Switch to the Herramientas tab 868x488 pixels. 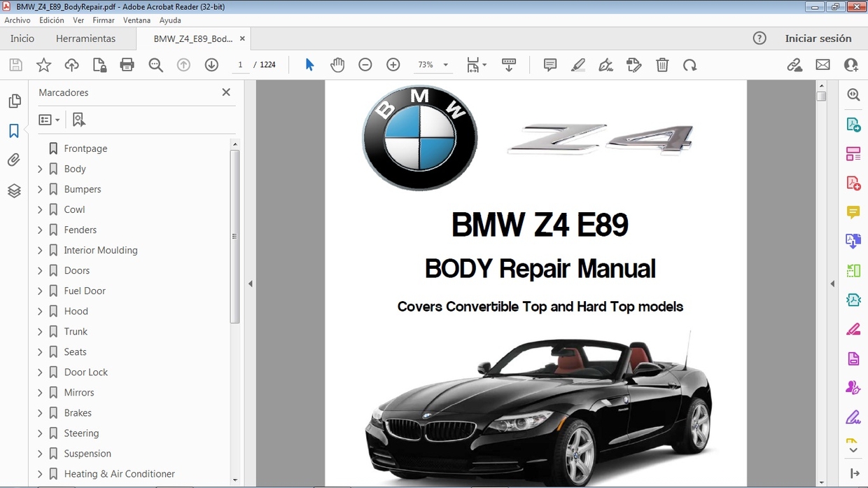tap(85, 39)
